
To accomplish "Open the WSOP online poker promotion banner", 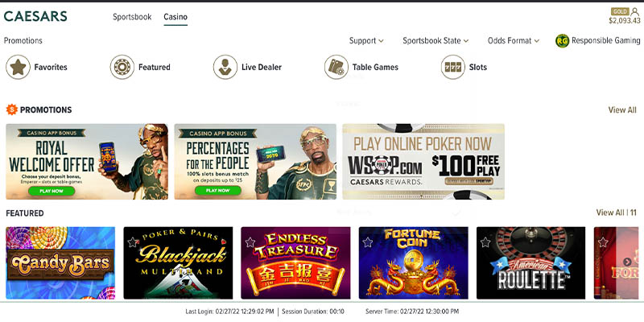I will [423, 162].
